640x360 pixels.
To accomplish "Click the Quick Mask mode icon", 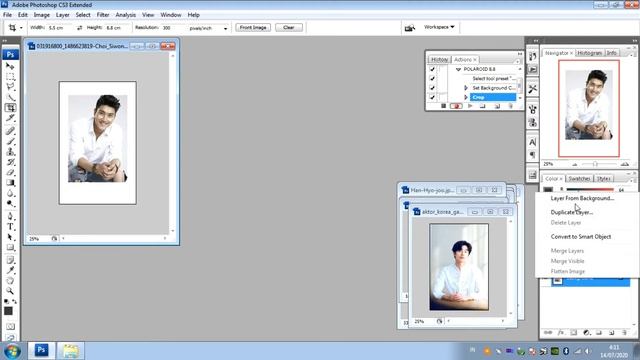I will tap(10, 327).
